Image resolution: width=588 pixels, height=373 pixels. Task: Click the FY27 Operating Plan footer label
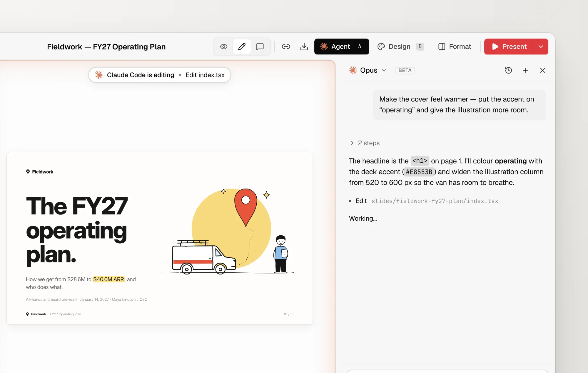click(66, 314)
